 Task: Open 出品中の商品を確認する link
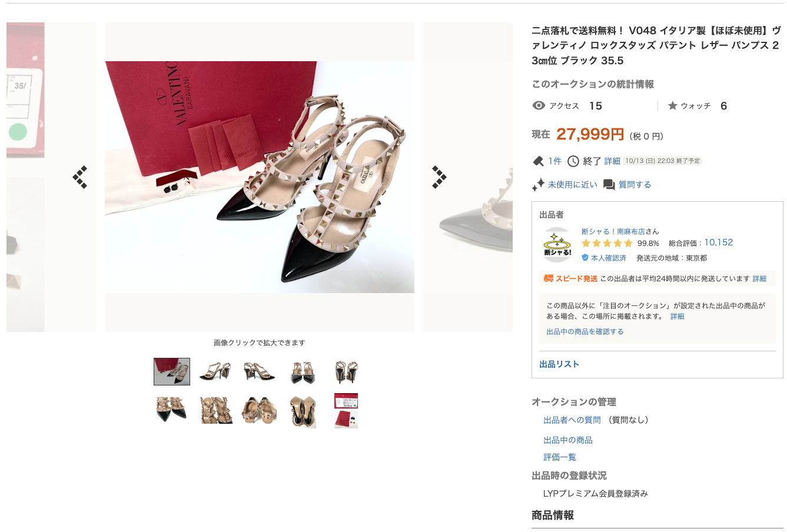coord(585,332)
